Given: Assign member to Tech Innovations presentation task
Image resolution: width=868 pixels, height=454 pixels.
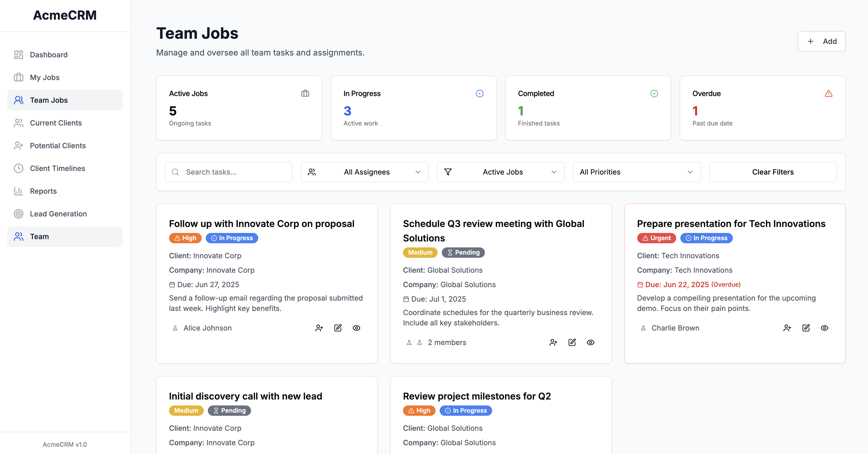Looking at the screenshot, I should pyautogui.click(x=787, y=328).
